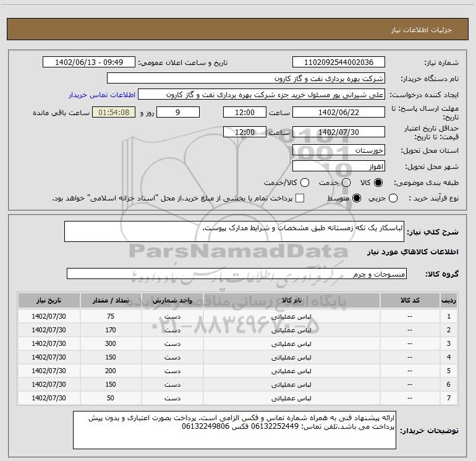The height and width of the screenshot is (461, 476).
Task: Click the شماره نیاز field 1102092544002036
Action: coord(339,62)
